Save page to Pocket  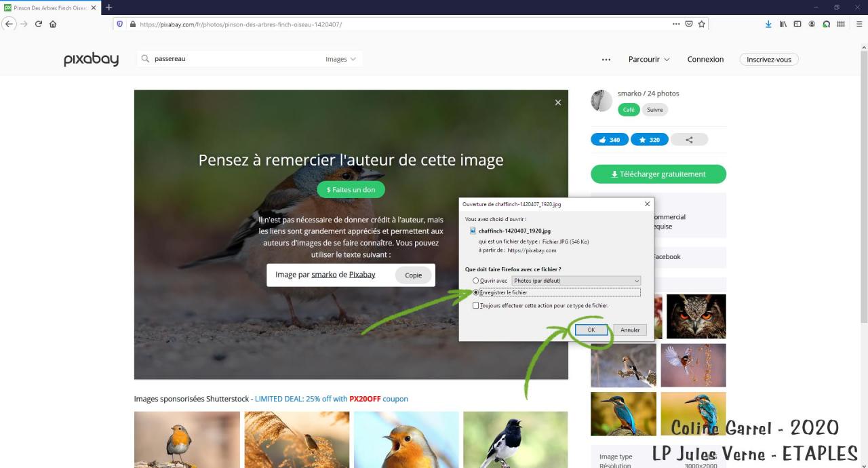click(x=689, y=24)
